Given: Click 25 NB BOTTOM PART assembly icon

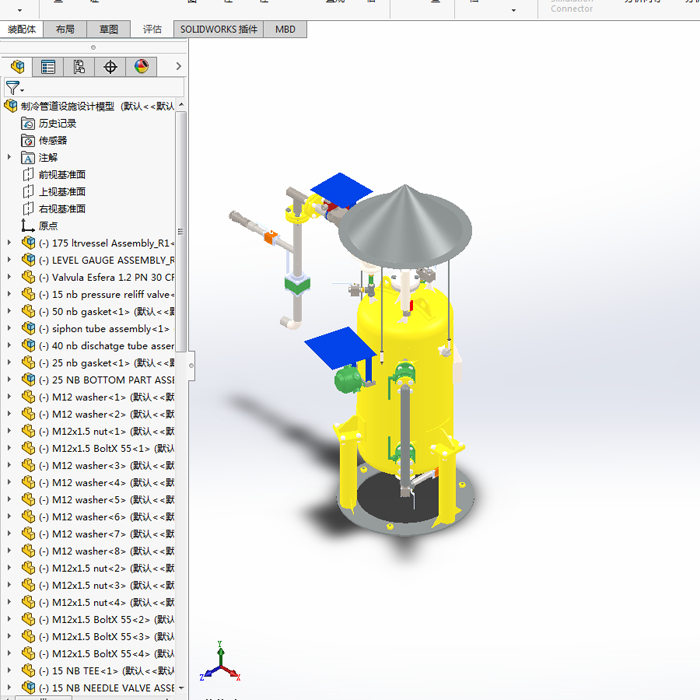Looking at the screenshot, I should point(28,379).
